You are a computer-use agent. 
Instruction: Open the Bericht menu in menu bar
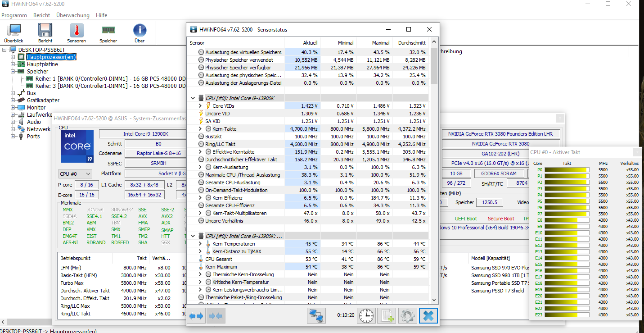[x=42, y=15]
